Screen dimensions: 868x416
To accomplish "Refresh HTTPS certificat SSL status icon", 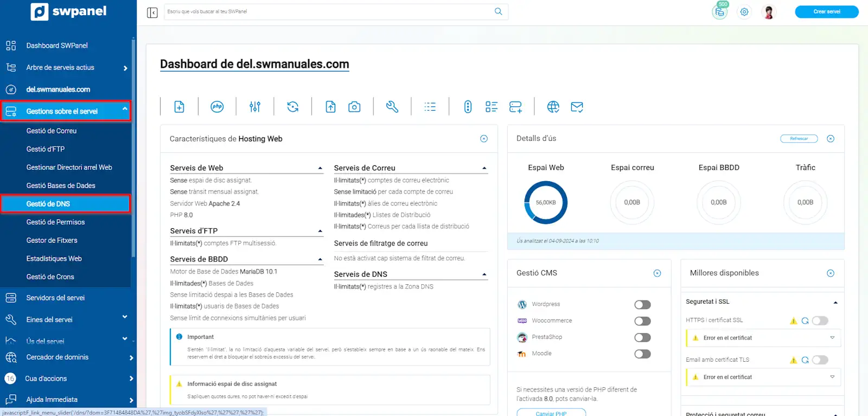I will [x=805, y=321].
